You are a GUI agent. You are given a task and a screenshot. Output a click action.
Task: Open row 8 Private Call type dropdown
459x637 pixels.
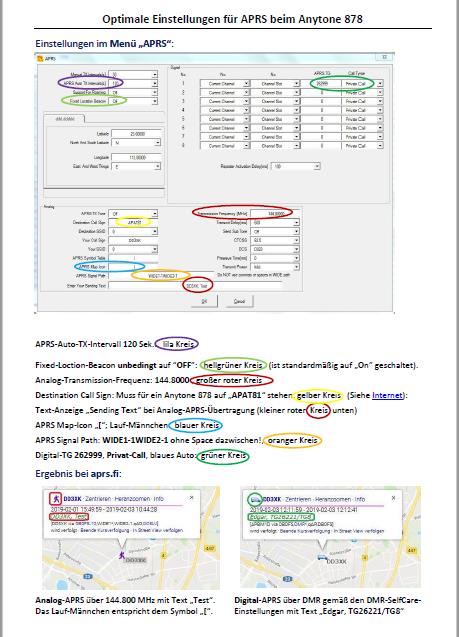pyautogui.click(x=380, y=145)
